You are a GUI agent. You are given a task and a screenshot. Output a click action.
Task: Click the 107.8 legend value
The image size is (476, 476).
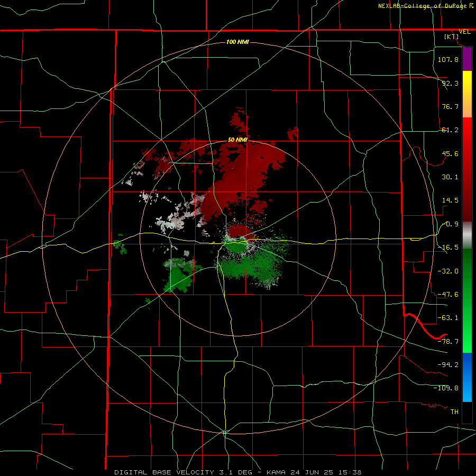coord(448,59)
